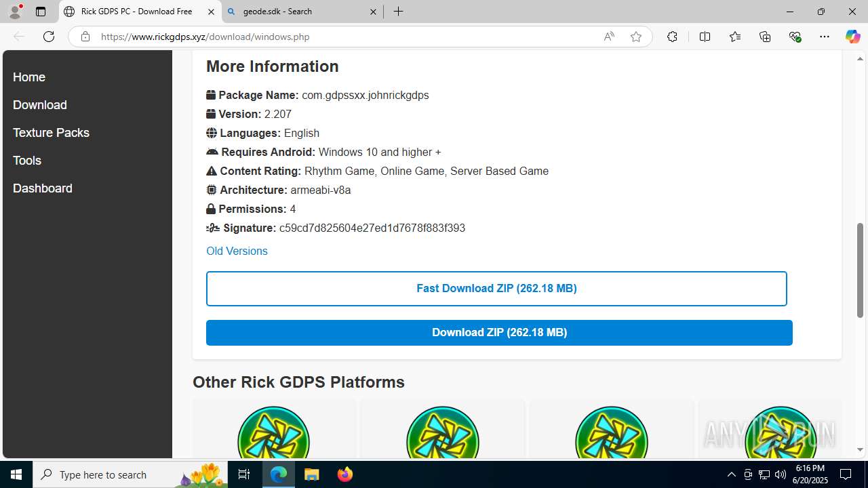Open Task View on taskbar

tap(244, 474)
